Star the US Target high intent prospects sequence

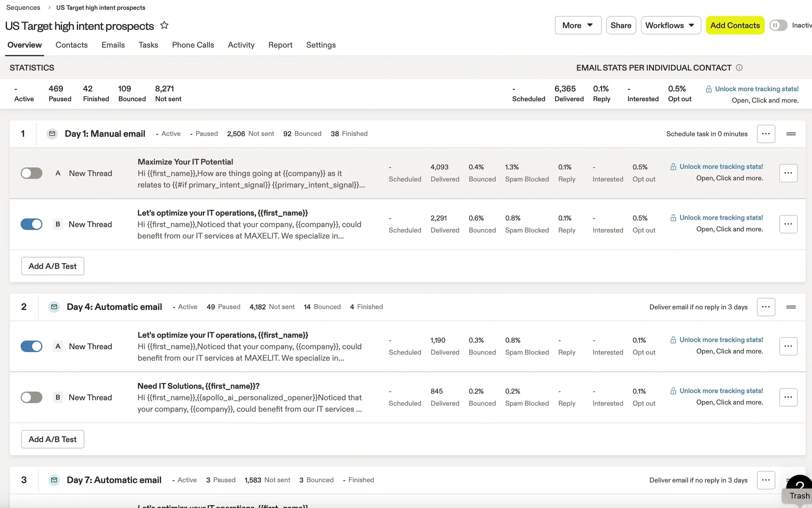164,25
